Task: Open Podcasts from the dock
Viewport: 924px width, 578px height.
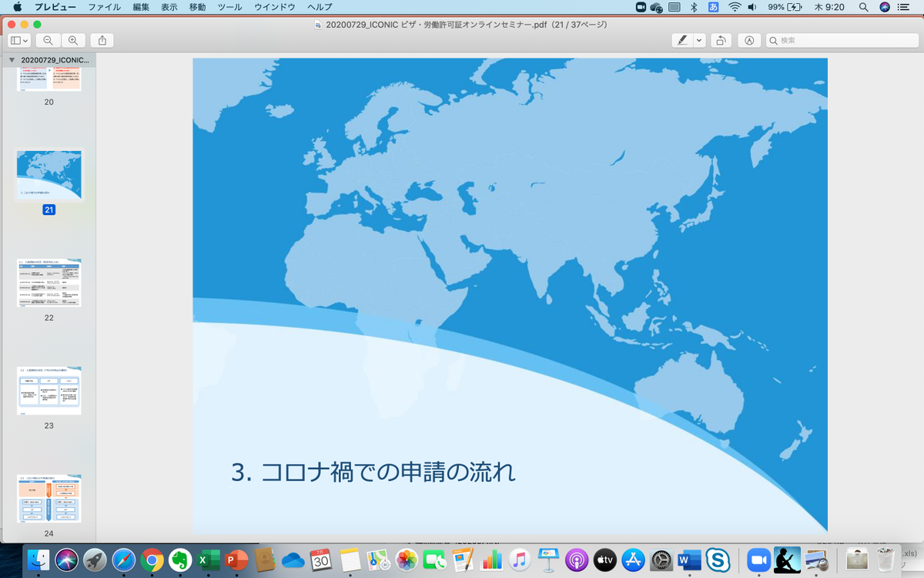Action: pos(576,560)
